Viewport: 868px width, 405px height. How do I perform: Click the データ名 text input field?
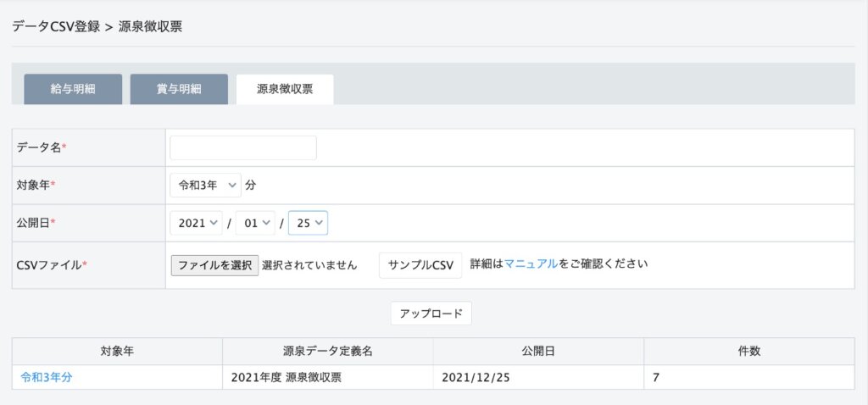pos(243,147)
